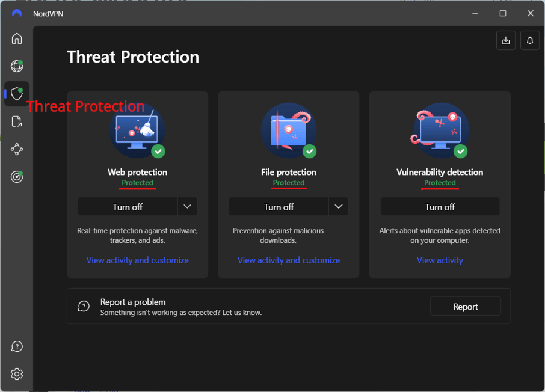
Task: Click the Report button
Action: click(466, 307)
